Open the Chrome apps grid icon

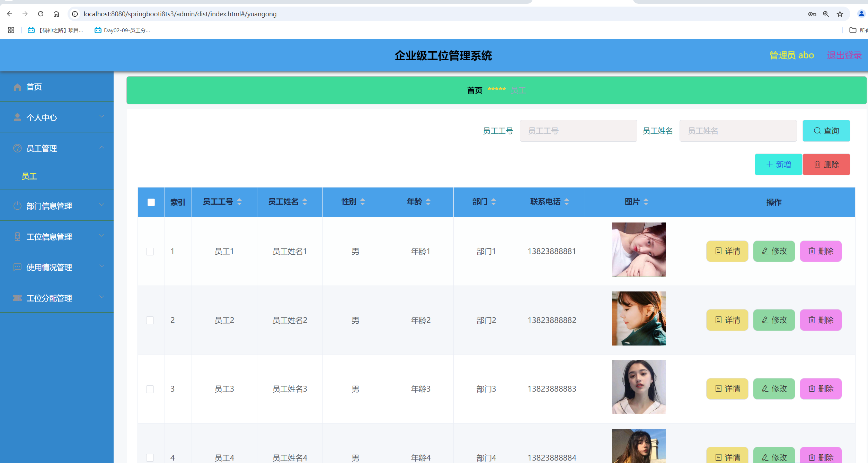[x=11, y=30]
